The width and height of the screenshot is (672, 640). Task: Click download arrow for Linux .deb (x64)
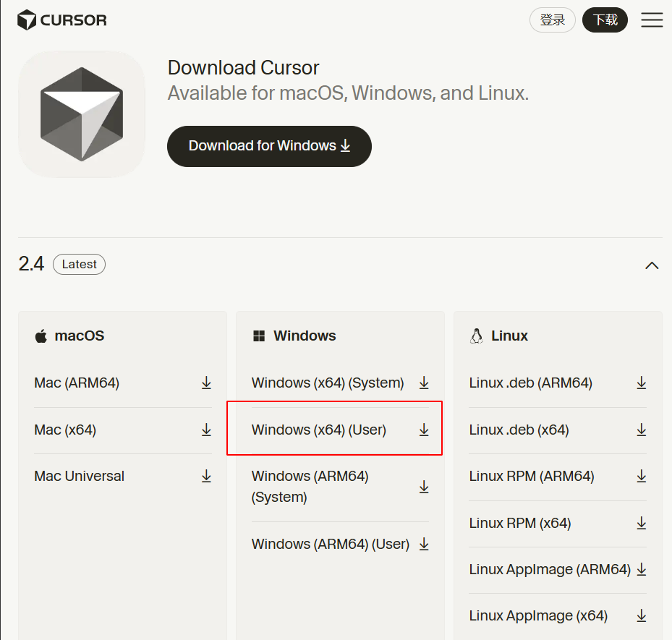(642, 430)
